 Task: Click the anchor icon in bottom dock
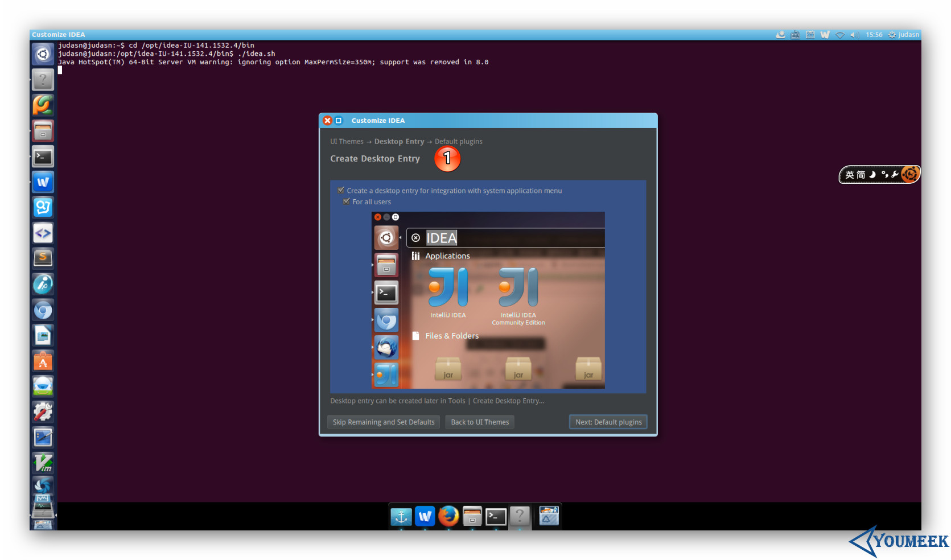coord(401,516)
